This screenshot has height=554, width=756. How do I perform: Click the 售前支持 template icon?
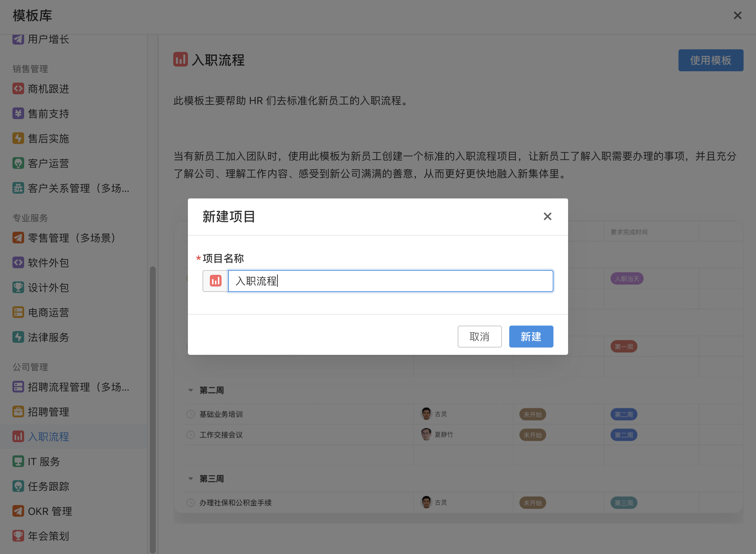coord(18,113)
